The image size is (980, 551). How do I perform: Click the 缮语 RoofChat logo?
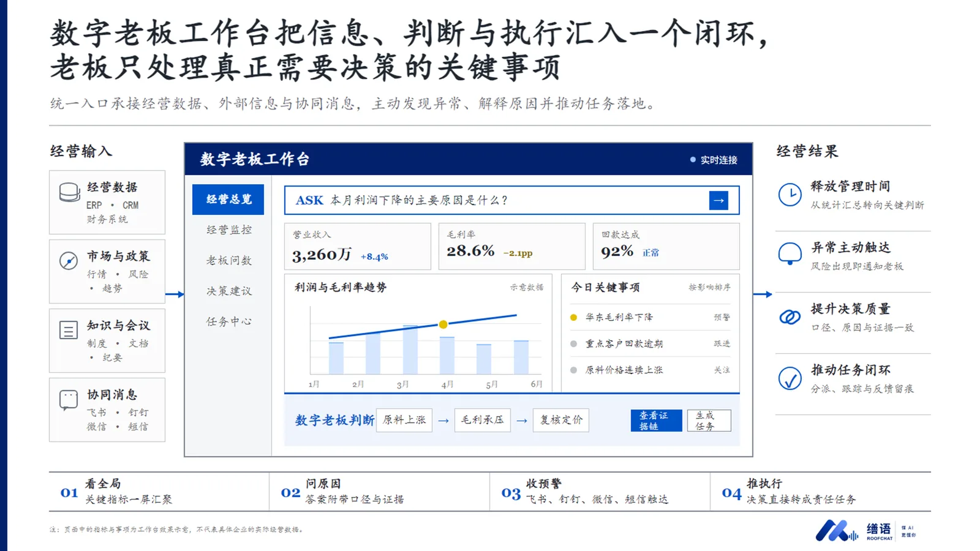tap(865, 530)
